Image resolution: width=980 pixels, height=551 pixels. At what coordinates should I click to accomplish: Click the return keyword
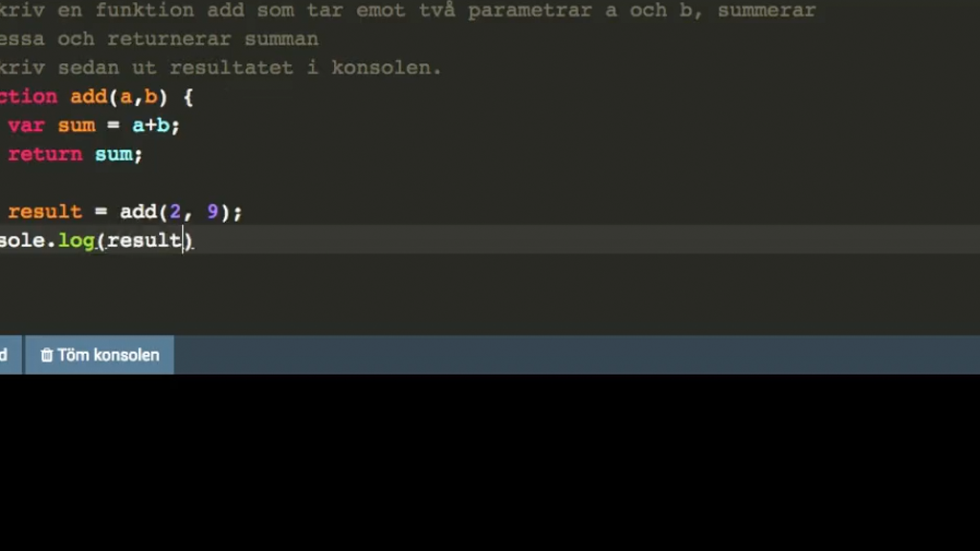45,154
